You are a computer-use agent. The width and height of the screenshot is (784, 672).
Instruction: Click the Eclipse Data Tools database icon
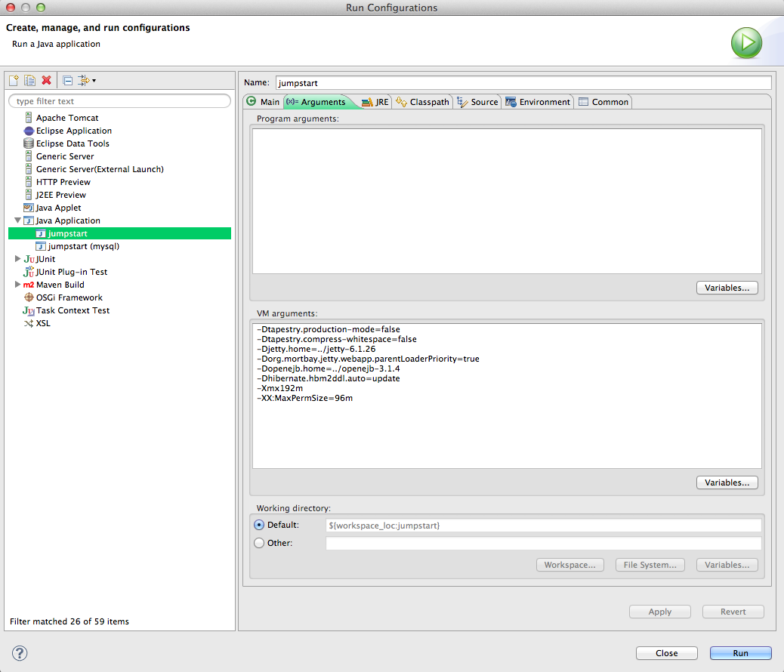tap(29, 143)
